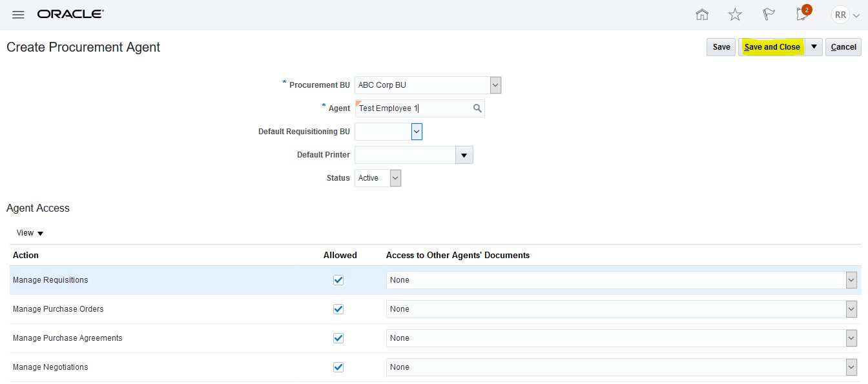Uncheck Allowed for Manage Requisitions
Viewport: 868px width, 384px height.
338,279
